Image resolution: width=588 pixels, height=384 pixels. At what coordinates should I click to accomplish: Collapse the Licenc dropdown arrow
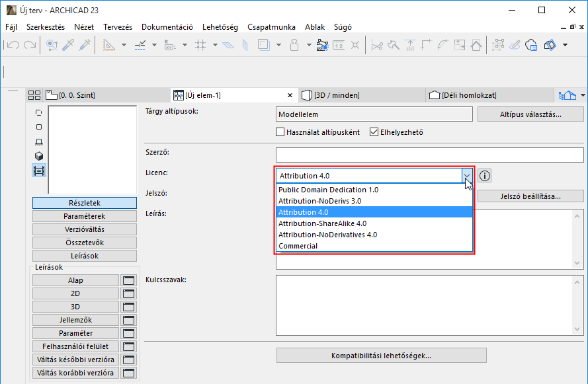click(x=467, y=175)
